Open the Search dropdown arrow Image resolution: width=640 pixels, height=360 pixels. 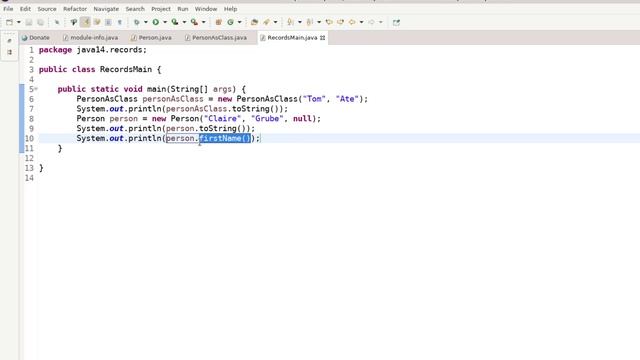point(275,22)
